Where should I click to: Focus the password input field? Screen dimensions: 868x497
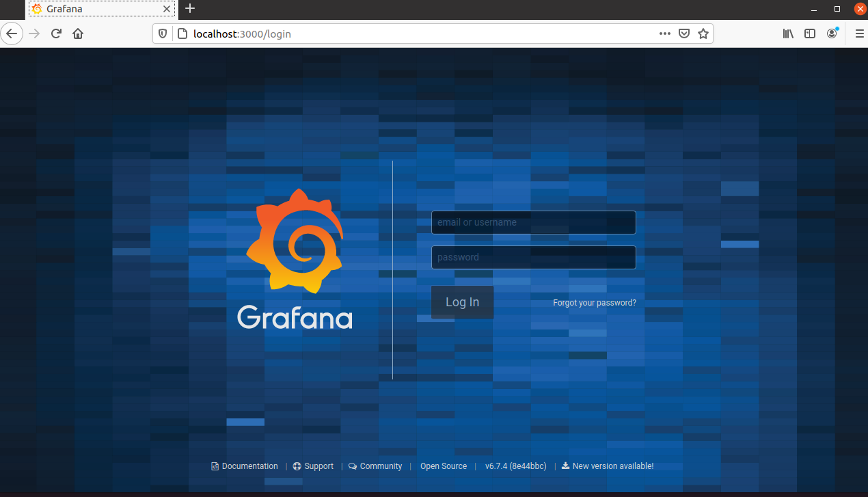(534, 257)
